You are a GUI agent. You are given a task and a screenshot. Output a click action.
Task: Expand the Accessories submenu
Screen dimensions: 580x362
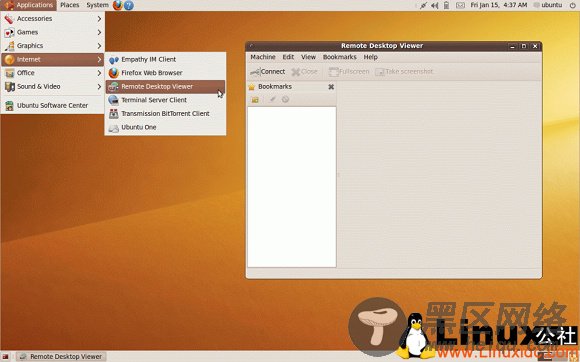[53, 18]
